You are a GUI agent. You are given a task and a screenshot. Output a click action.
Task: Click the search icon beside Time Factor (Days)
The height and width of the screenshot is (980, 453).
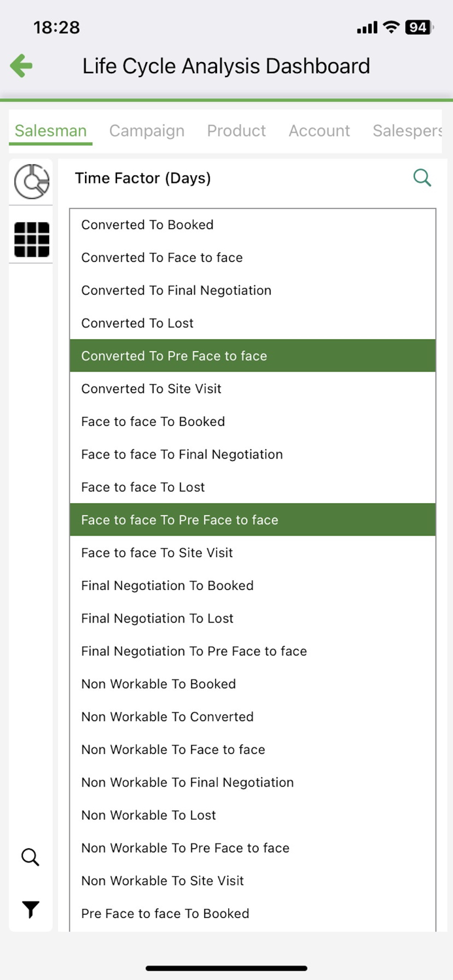[422, 178]
